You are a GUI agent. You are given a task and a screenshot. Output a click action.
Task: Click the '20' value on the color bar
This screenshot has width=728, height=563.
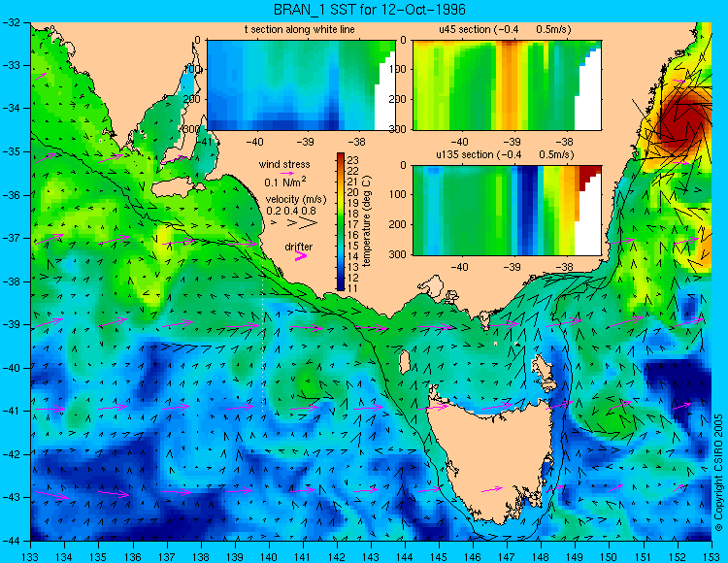(353, 192)
